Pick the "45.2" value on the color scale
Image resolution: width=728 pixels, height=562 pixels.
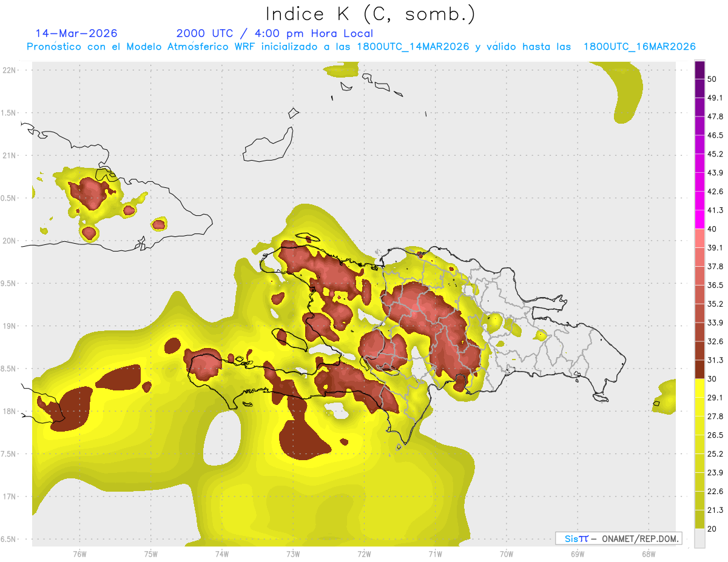(715, 154)
